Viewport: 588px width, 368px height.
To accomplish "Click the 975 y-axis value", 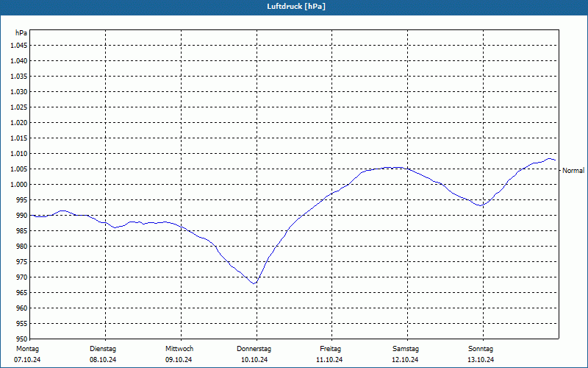I will pyautogui.click(x=22, y=262).
